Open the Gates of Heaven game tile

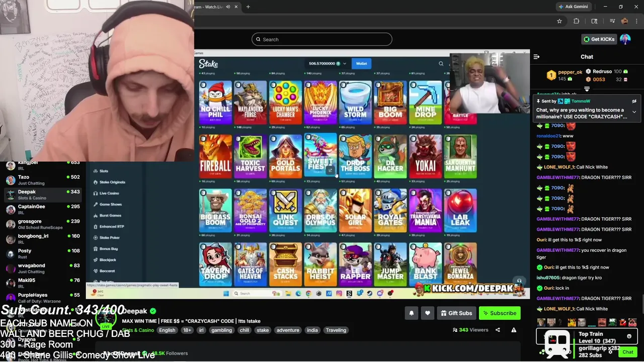(x=251, y=264)
